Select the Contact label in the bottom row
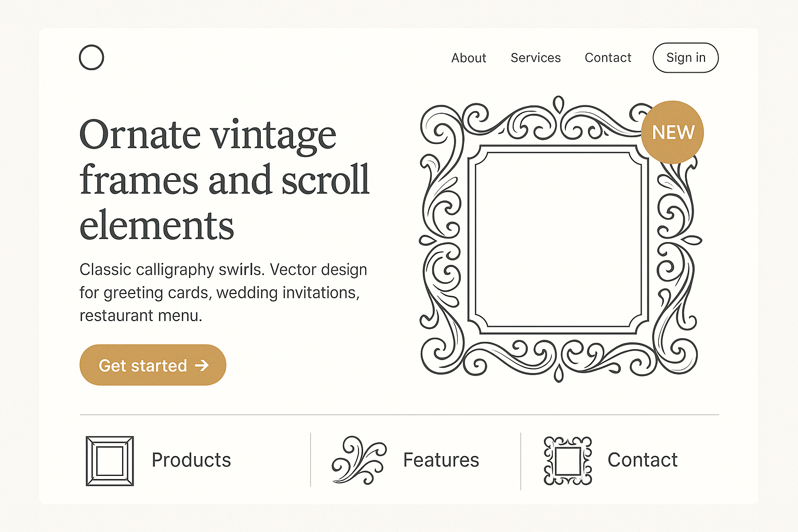This screenshot has height=532, width=798. [643, 460]
